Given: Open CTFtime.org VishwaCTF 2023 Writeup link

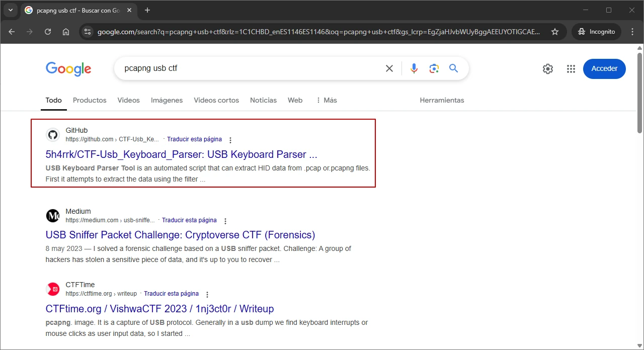Looking at the screenshot, I should [x=159, y=309].
